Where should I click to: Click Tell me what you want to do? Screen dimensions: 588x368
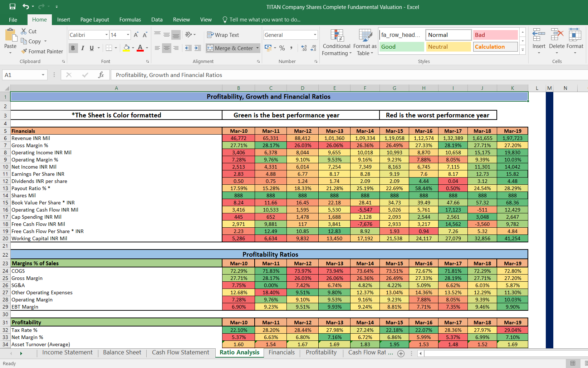[x=261, y=20]
